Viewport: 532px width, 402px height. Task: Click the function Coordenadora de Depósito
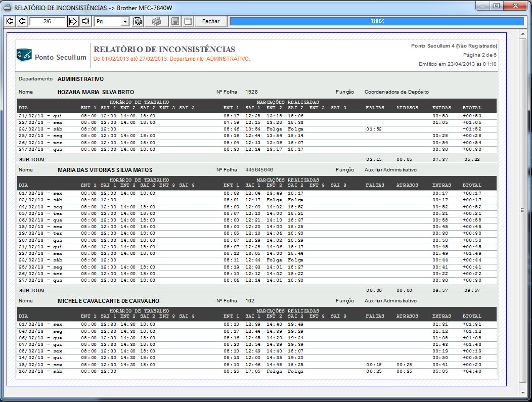(396, 92)
